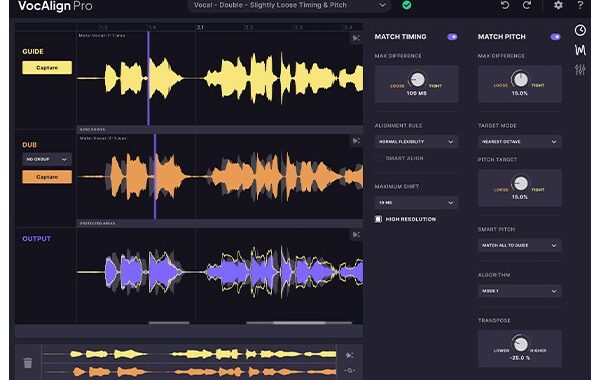Screen dimensions: 600x380
Task: Click the '100 MS' timing difference value
Action: click(416, 93)
